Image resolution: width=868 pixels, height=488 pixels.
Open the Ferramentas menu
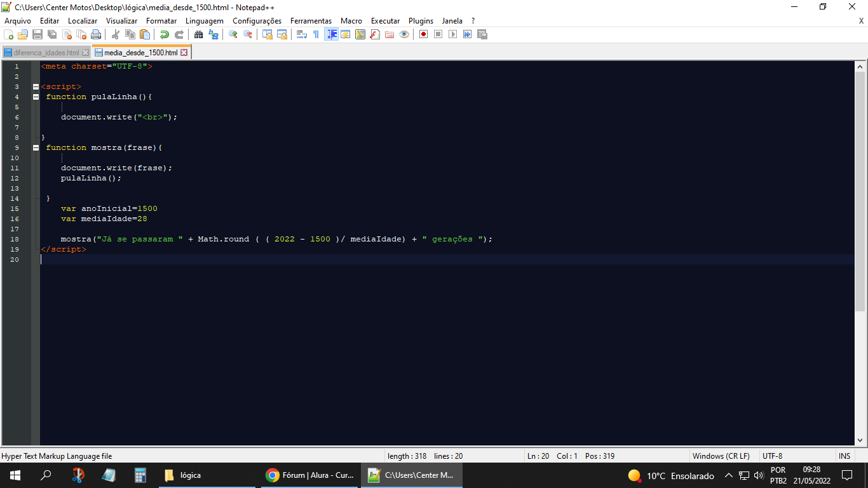coord(311,21)
